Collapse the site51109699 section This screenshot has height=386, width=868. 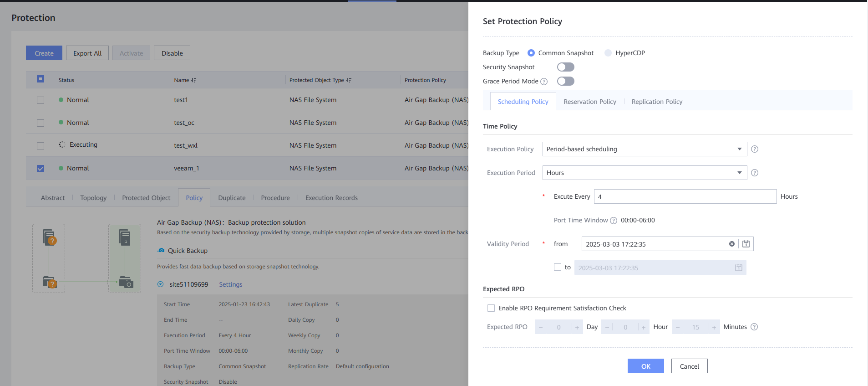tap(160, 284)
